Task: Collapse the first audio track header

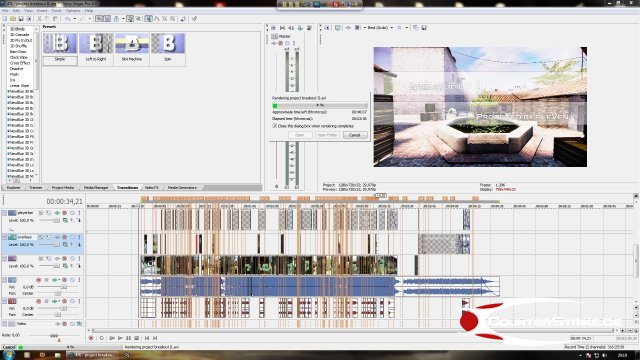Action: click(4, 280)
